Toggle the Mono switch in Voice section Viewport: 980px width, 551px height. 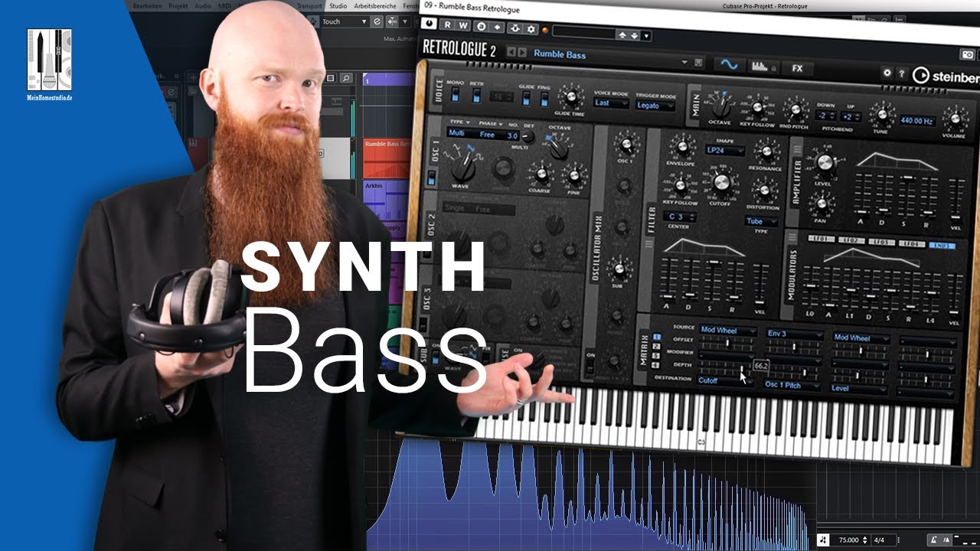click(x=455, y=93)
